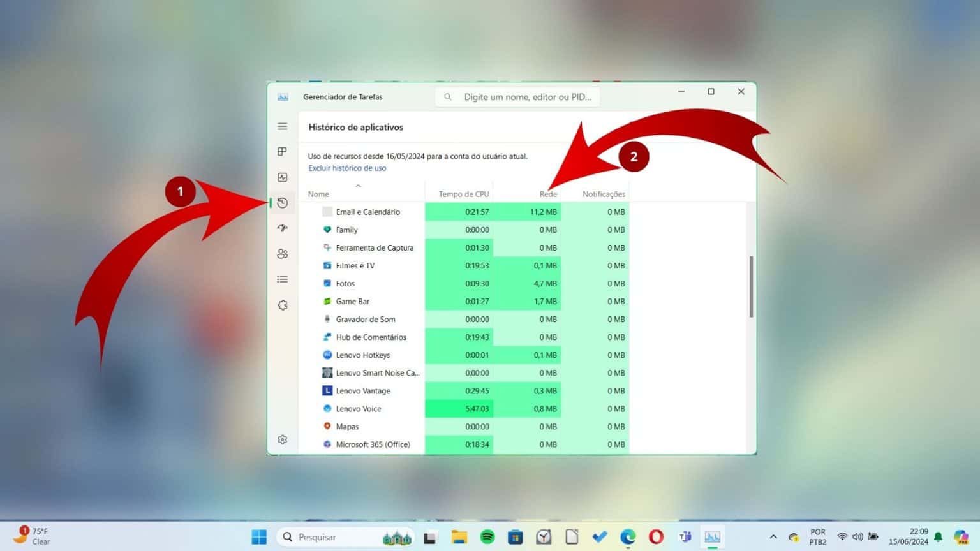Select the Ferramenta de Captura row
Image resolution: width=980 pixels, height=551 pixels.
(x=464, y=247)
